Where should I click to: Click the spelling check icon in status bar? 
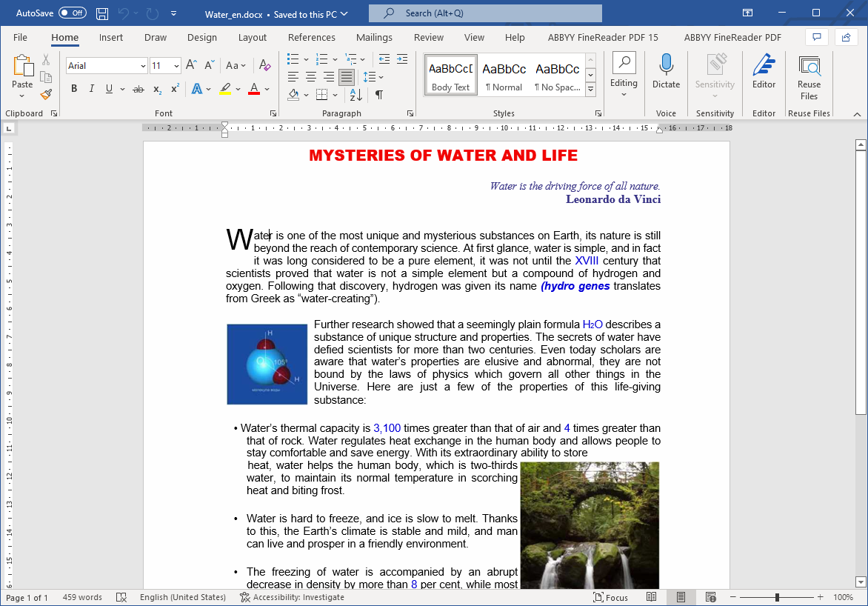coord(121,597)
